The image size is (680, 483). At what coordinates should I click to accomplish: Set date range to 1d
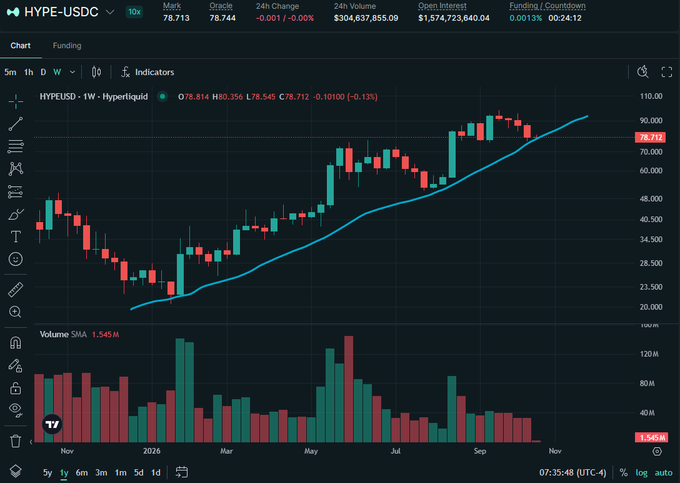point(156,473)
